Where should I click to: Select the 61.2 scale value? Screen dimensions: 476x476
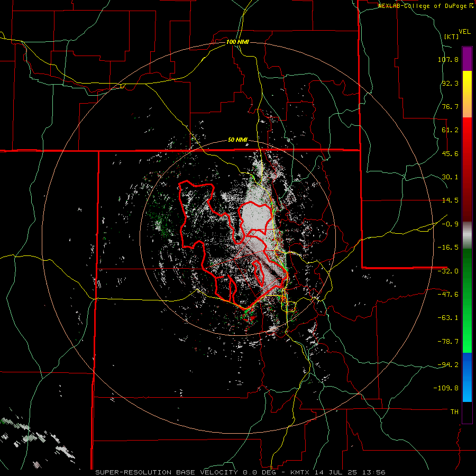pos(450,130)
